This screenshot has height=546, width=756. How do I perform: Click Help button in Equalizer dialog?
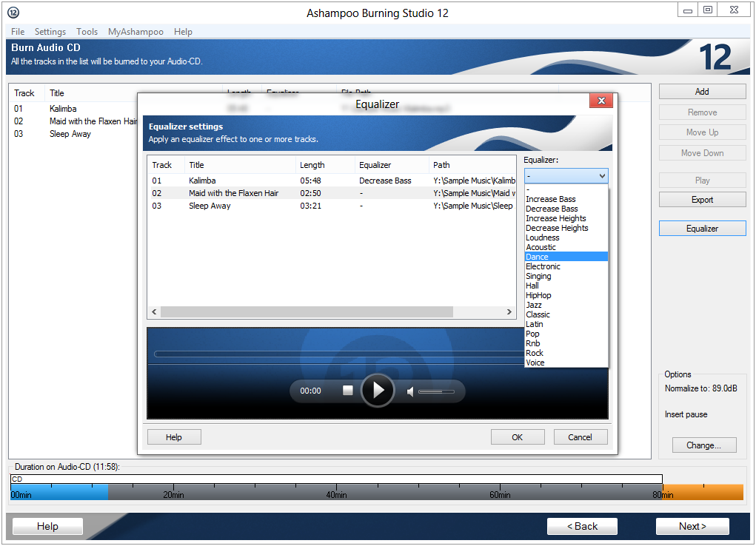[x=173, y=437]
